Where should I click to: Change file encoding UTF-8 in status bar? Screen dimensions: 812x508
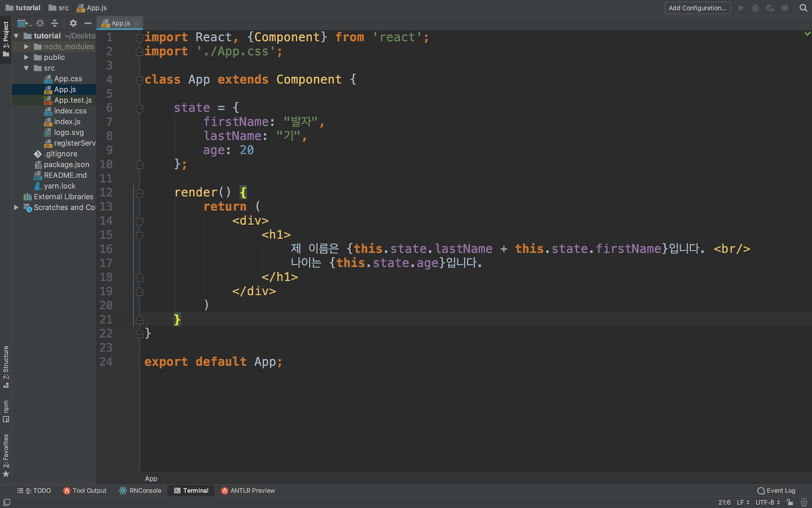click(768, 502)
